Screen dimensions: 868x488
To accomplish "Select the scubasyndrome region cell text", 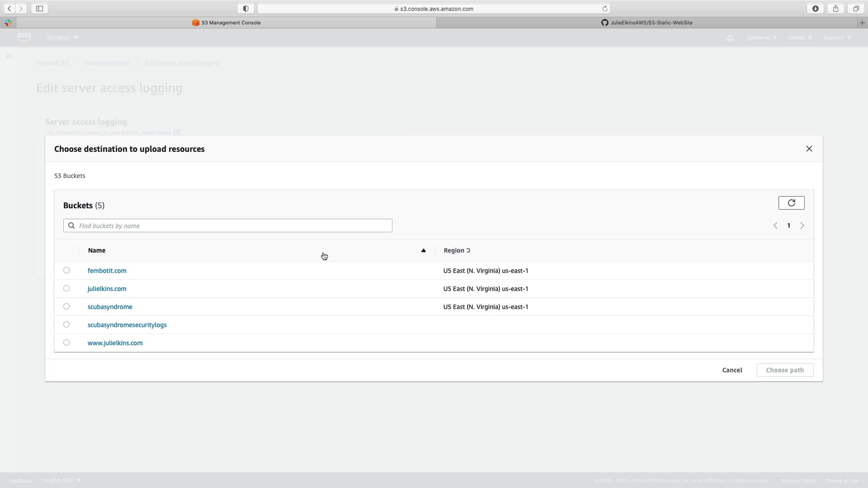I will 486,307.
